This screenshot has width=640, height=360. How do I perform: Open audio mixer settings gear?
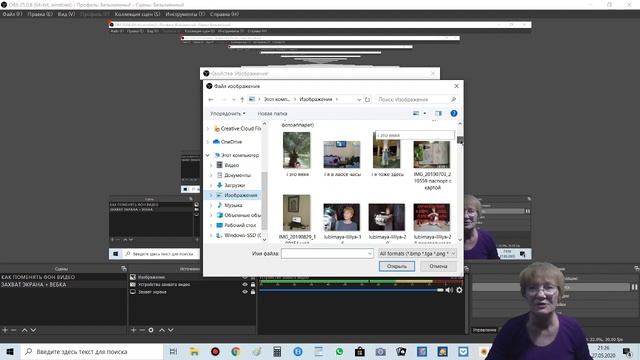tap(459, 290)
